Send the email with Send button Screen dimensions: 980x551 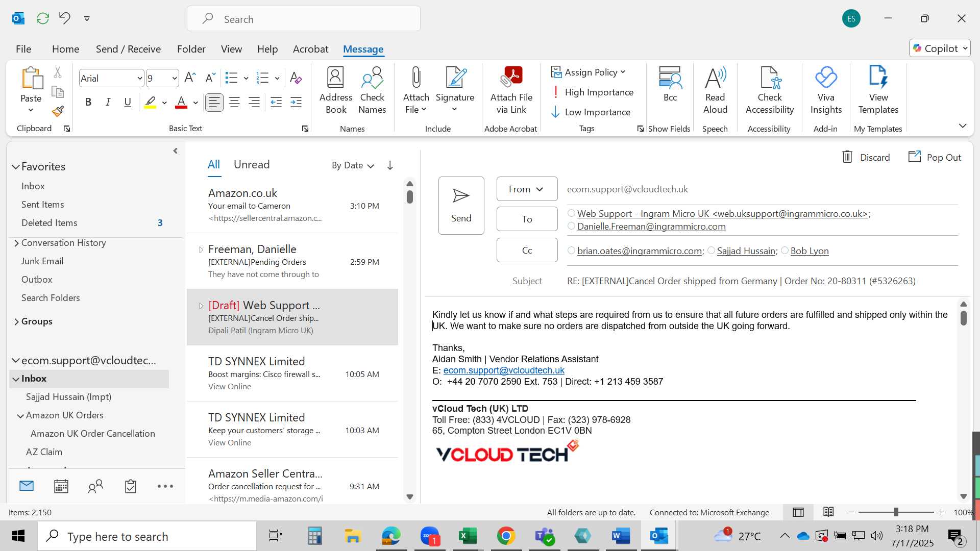pyautogui.click(x=461, y=206)
